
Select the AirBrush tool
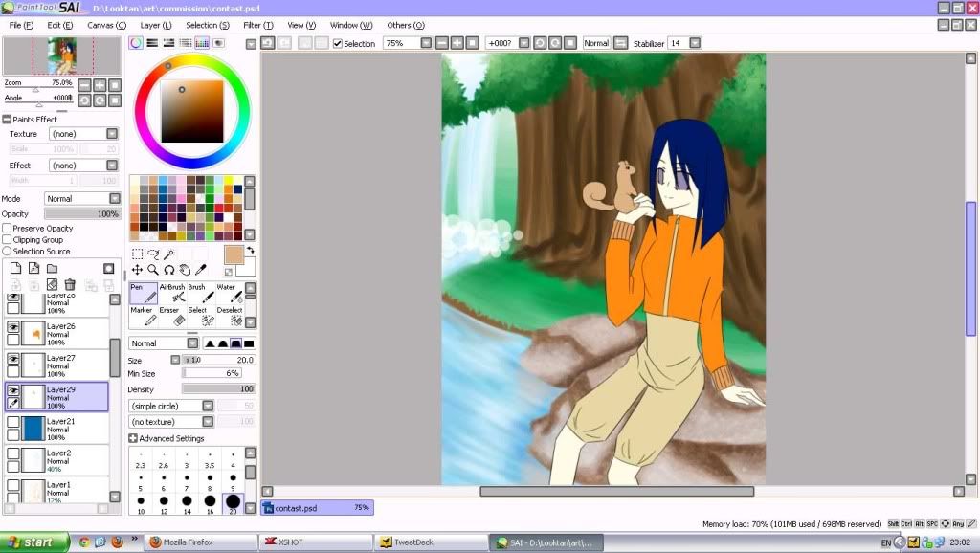172,293
